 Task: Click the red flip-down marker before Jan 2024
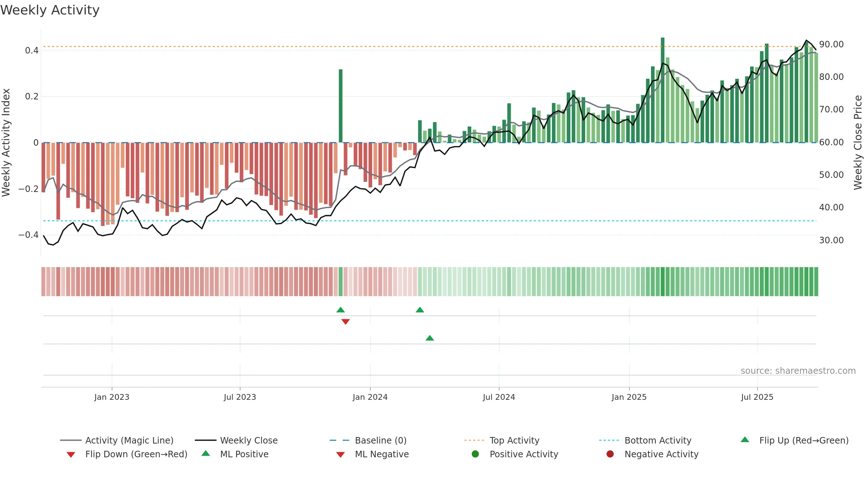point(345,322)
